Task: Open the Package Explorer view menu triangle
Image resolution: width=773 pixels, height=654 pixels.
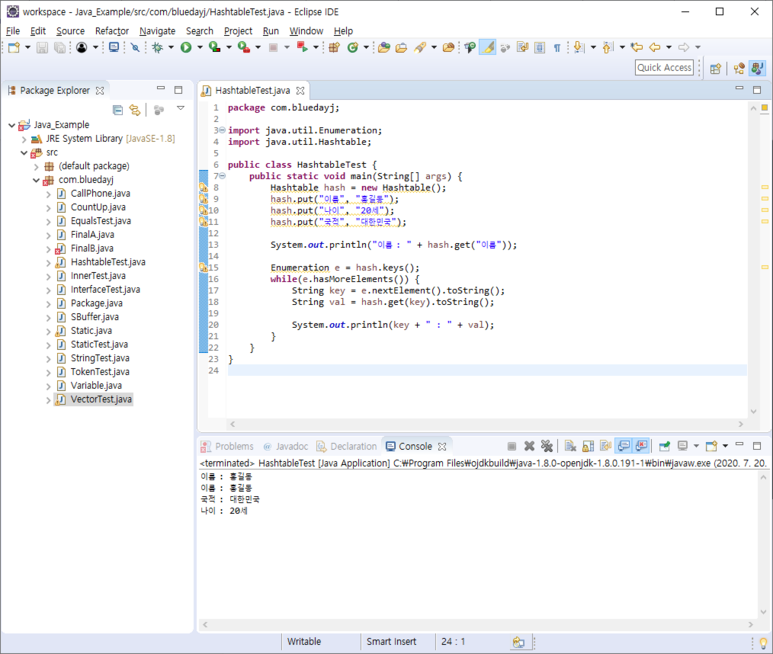Action: point(181,108)
